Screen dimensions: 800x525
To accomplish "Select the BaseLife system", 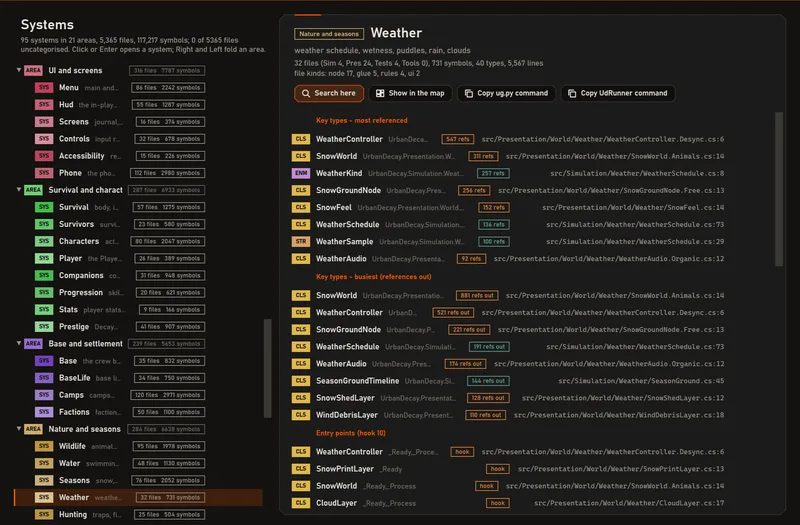I will (138, 378).
